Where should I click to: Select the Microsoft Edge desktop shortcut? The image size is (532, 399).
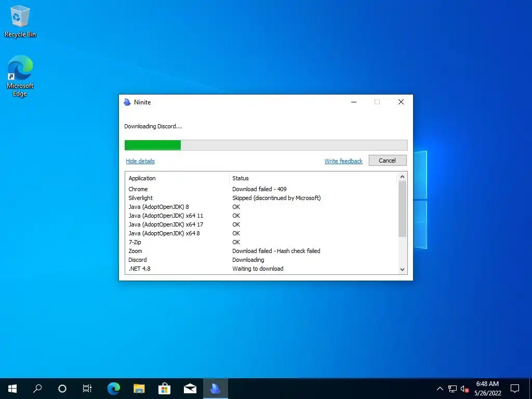coord(20,76)
